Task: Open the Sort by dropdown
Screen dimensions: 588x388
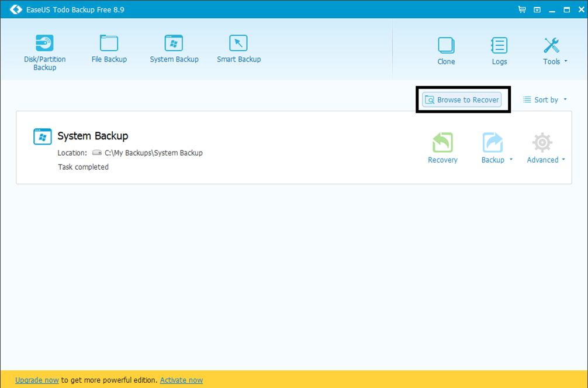Action: (545, 100)
